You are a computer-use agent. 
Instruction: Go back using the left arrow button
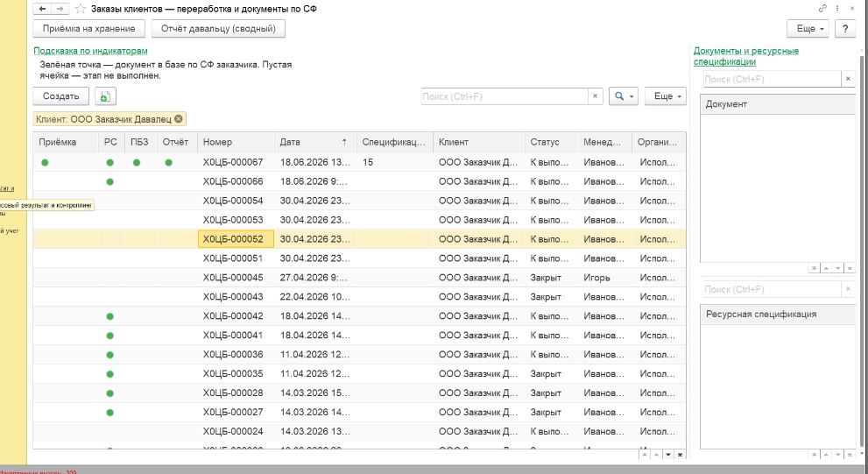43,9
